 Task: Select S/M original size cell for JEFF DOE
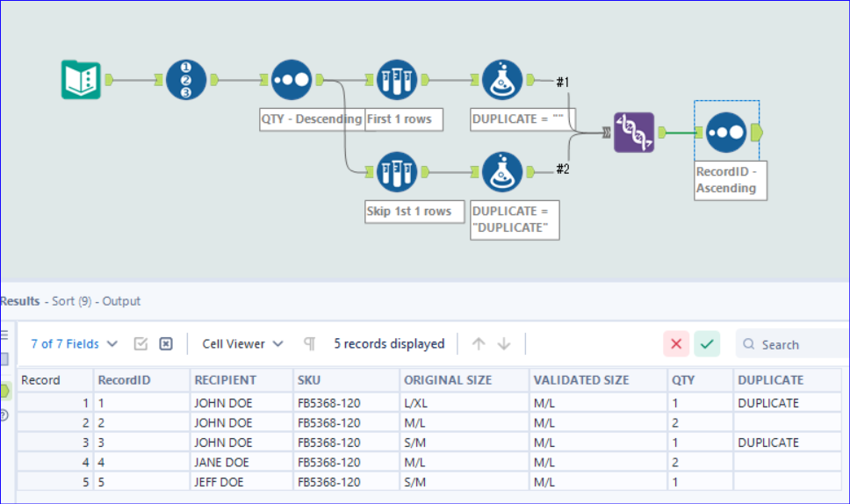pyautogui.click(x=464, y=482)
